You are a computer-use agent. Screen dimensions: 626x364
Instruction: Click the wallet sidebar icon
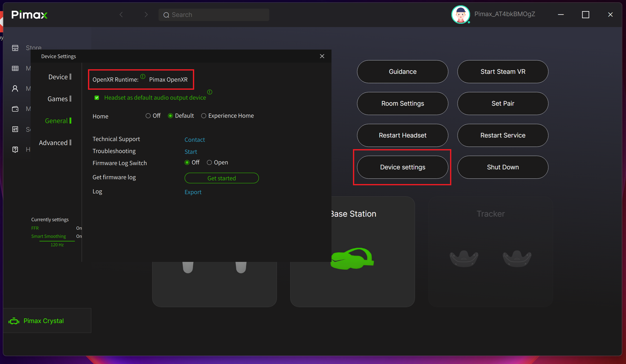coord(15,109)
